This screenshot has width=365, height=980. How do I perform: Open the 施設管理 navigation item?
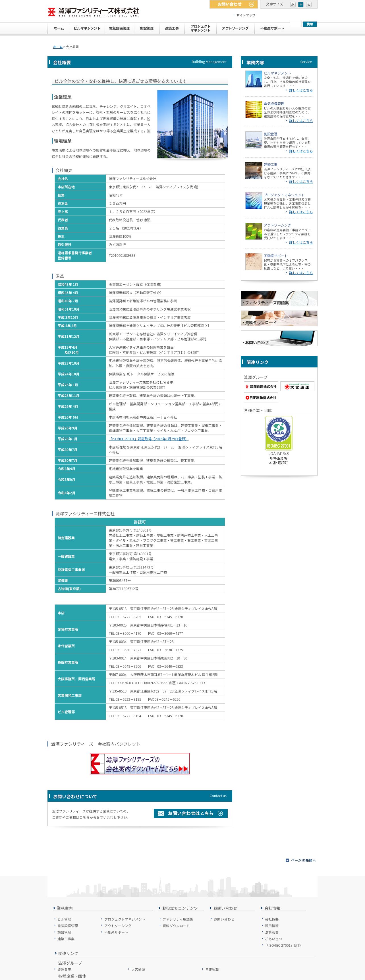(146, 28)
